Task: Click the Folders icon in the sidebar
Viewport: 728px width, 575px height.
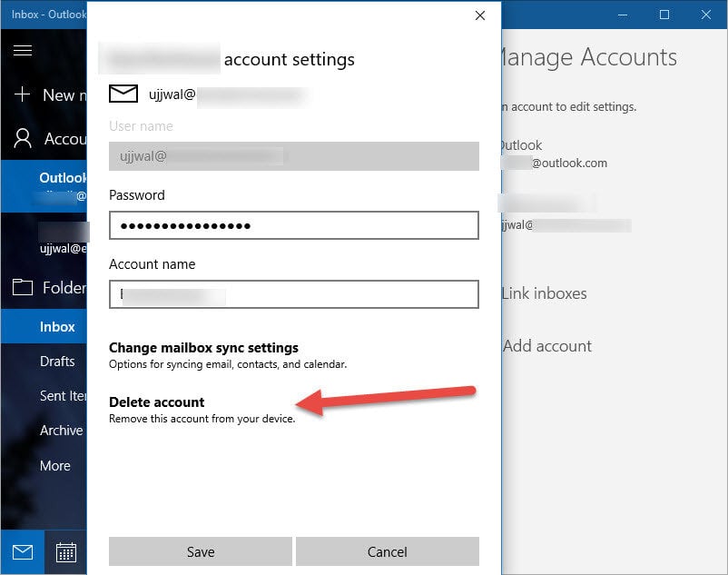Action: pyautogui.click(x=23, y=287)
